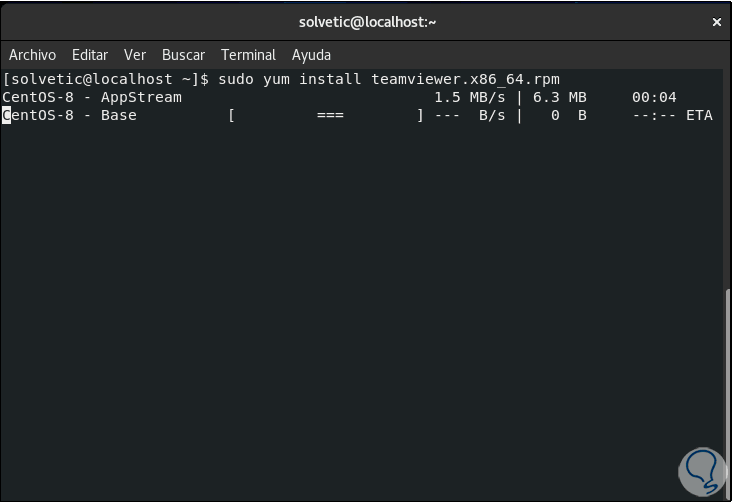Click the vertical scrollbar thumb
This screenshot has height=502, width=732.
(727, 390)
